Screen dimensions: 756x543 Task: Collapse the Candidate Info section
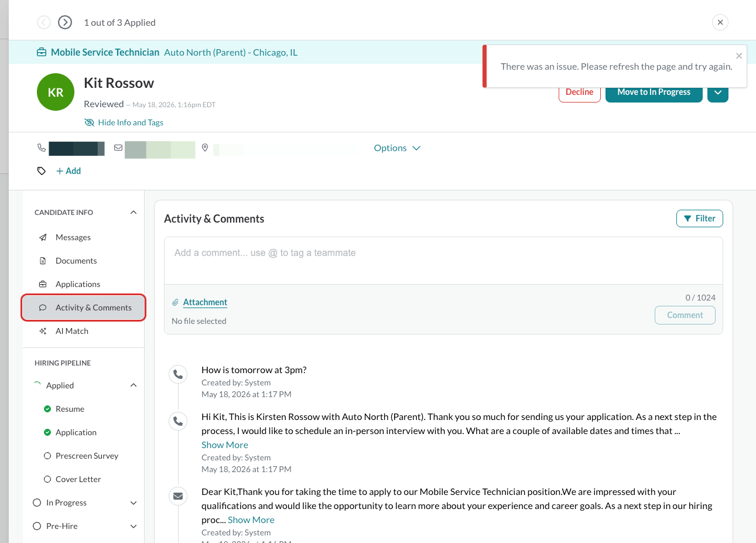point(134,213)
